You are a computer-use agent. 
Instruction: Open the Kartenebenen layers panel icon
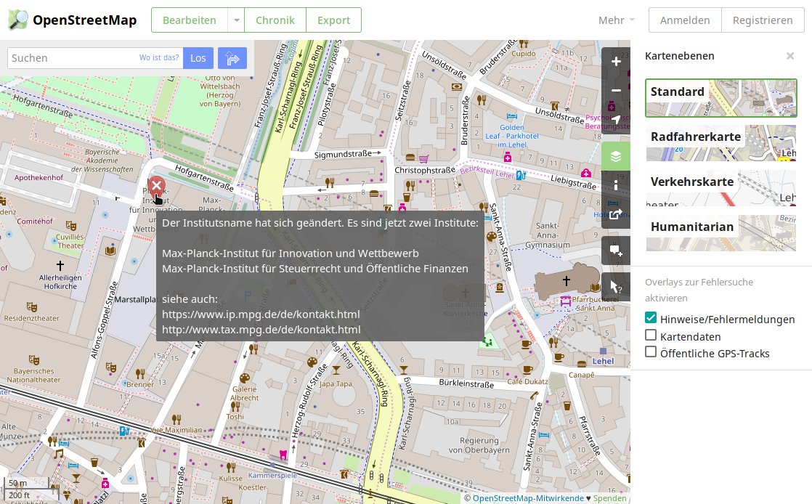pos(616,156)
